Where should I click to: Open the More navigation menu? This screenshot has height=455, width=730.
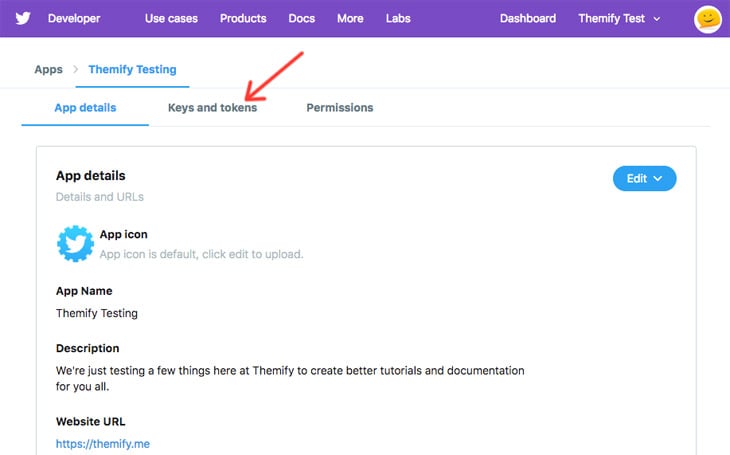pos(350,19)
